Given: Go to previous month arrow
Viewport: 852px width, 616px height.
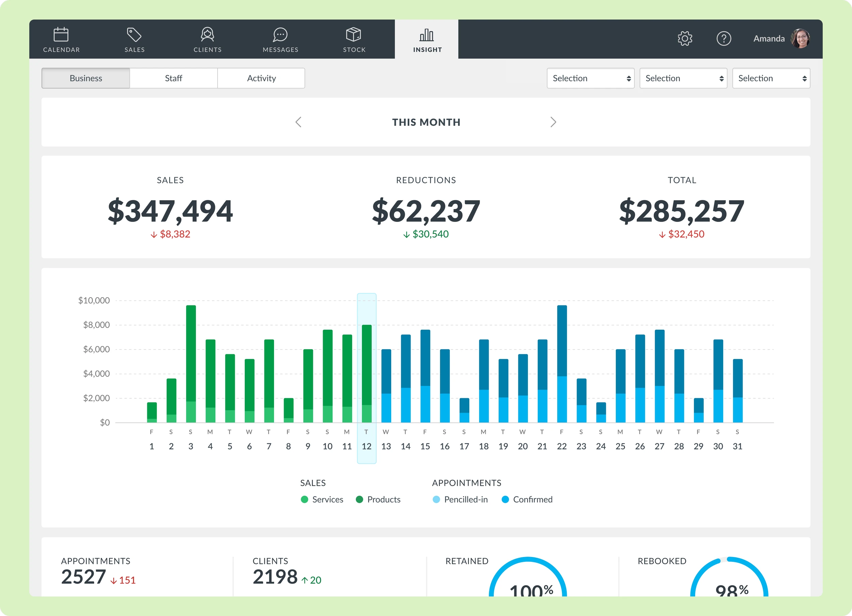Looking at the screenshot, I should [x=298, y=122].
